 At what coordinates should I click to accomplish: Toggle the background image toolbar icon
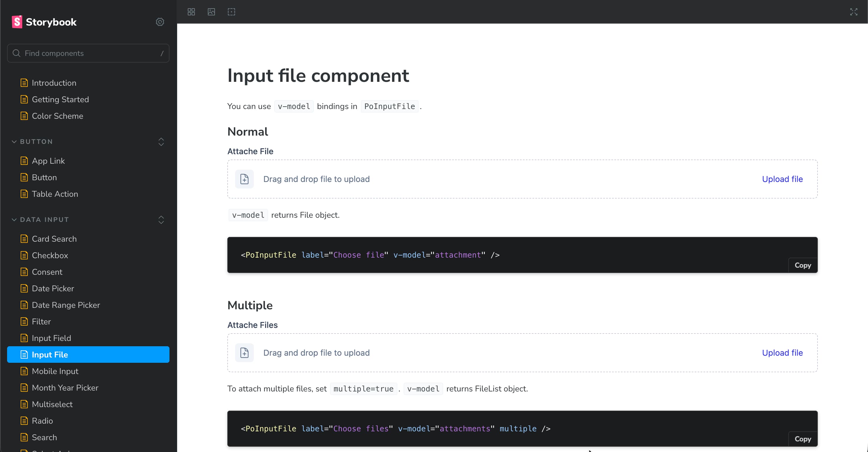(211, 12)
